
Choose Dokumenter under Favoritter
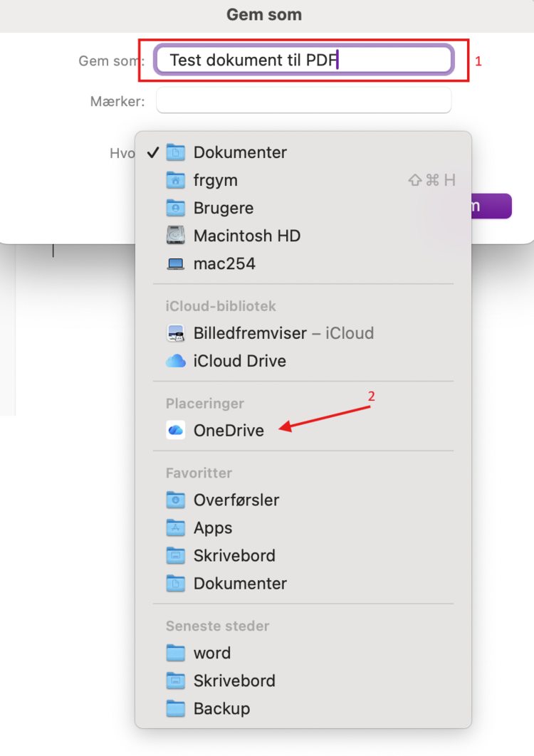(x=240, y=584)
